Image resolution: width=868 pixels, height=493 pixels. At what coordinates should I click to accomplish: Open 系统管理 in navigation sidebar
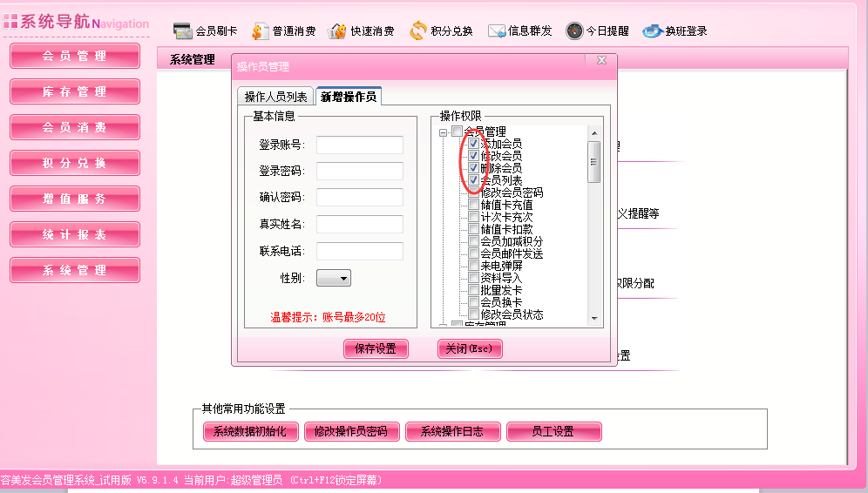75,270
